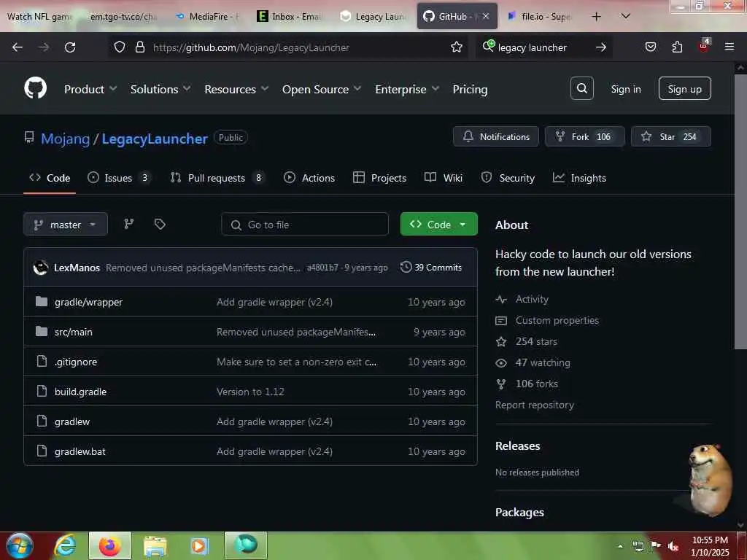The height and width of the screenshot is (560, 747).
Task: Open the Issues tab
Action: coord(120,178)
